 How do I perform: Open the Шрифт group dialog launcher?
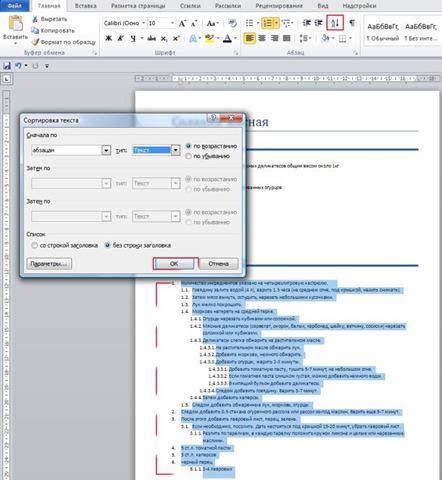tap(236, 53)
